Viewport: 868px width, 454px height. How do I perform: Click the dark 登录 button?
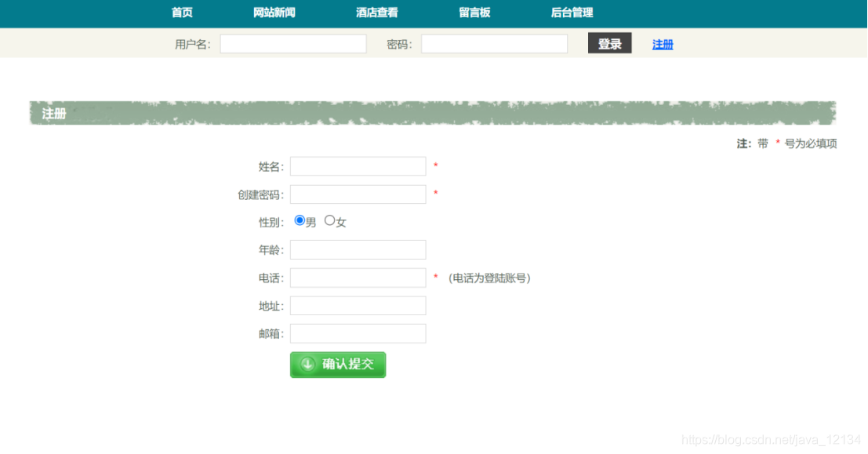tap(609, 44)
